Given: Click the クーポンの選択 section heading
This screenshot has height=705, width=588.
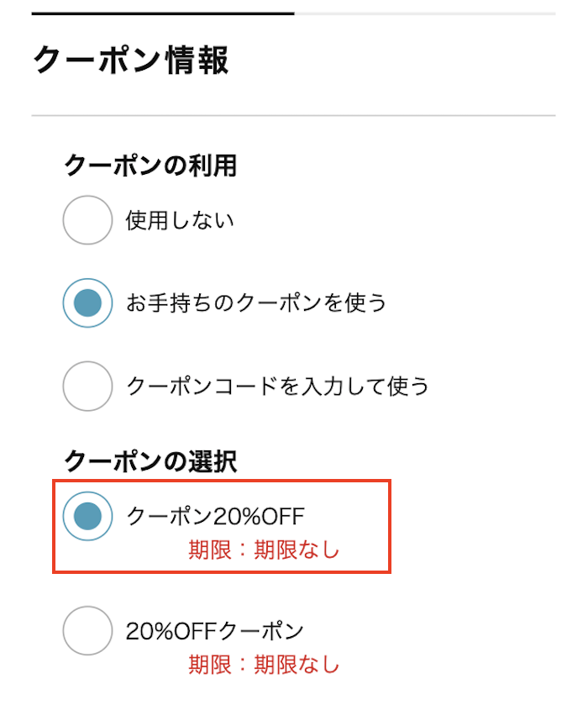Looking at the screenshot, I should click(x=150, y=460).
